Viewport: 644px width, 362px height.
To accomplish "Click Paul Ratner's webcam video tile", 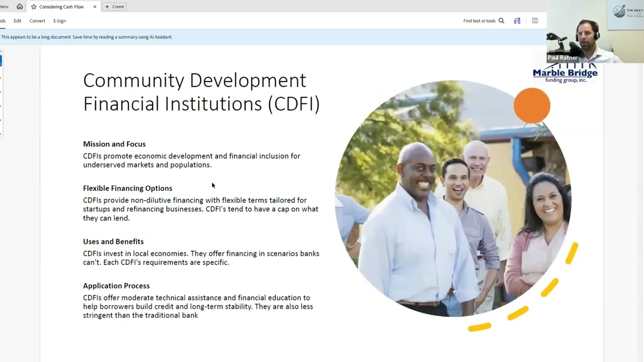I will [595, 31].
